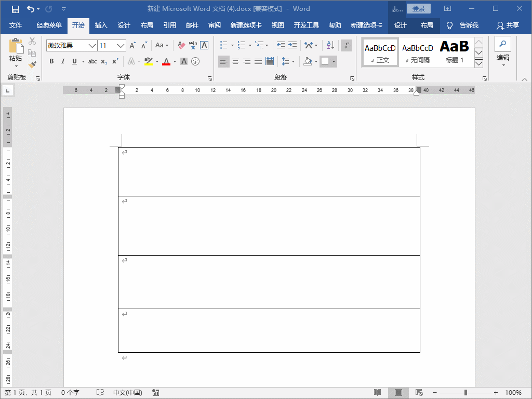Viewport: 532px width, 399px height.
Task: Apply character shading icon
Action: coord(184,61)
